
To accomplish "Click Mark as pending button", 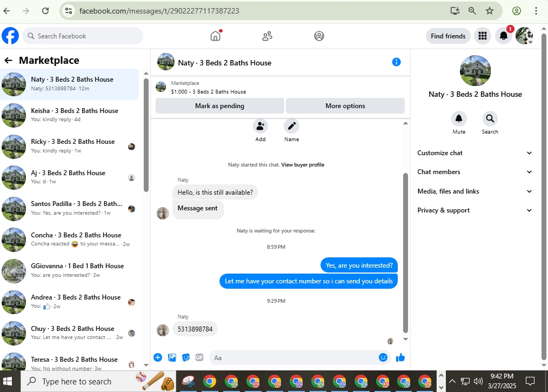I will (219, 105).
